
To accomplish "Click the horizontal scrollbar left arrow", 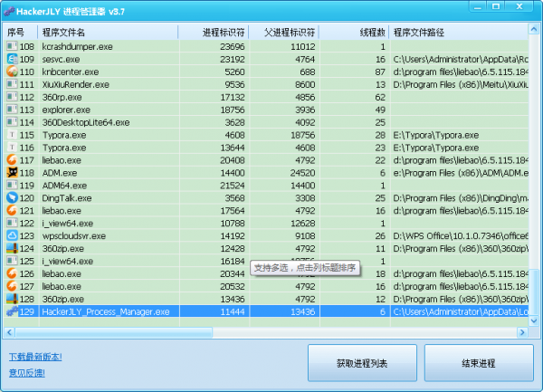I will click(x=9, y=332).
